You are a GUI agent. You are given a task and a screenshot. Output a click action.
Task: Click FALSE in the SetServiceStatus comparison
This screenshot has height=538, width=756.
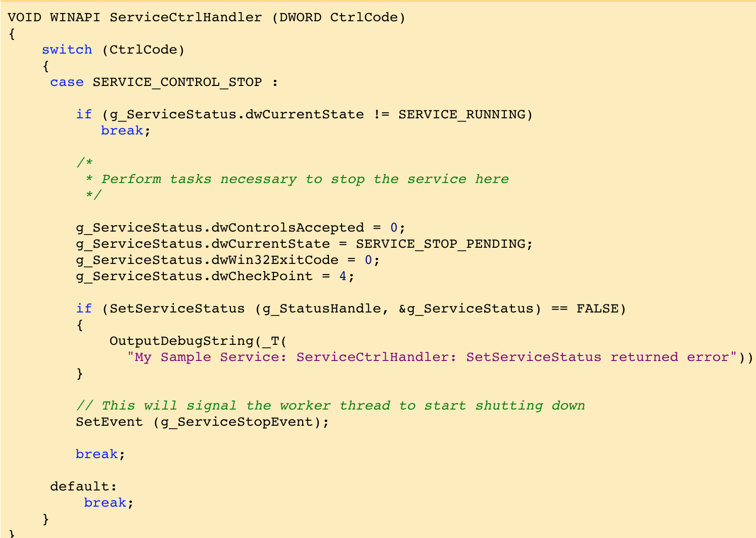click(597, 308)
